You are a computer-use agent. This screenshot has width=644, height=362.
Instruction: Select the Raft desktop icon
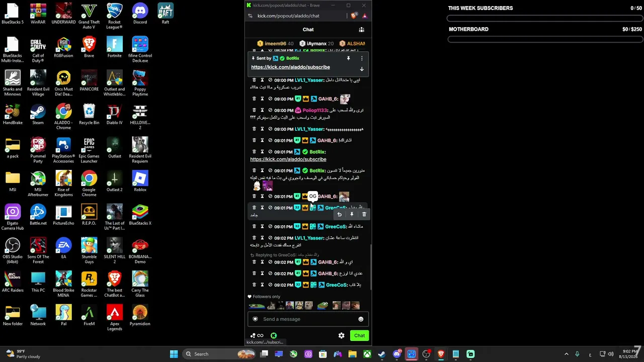(x=166, y=14)
